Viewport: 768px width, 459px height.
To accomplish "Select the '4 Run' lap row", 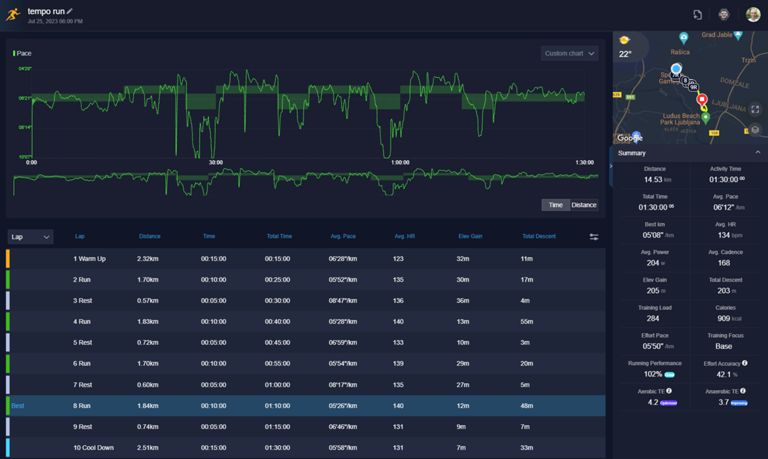I will pos(306,322).
